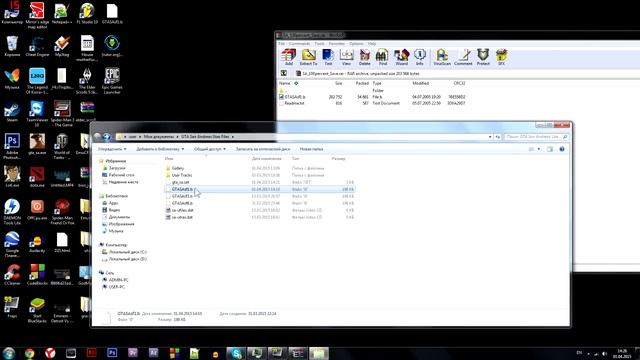This screenshot has width=640, height=360.
Task: Click the Explorer help icon
Action: pyautogui.click(x=562, y=149)
